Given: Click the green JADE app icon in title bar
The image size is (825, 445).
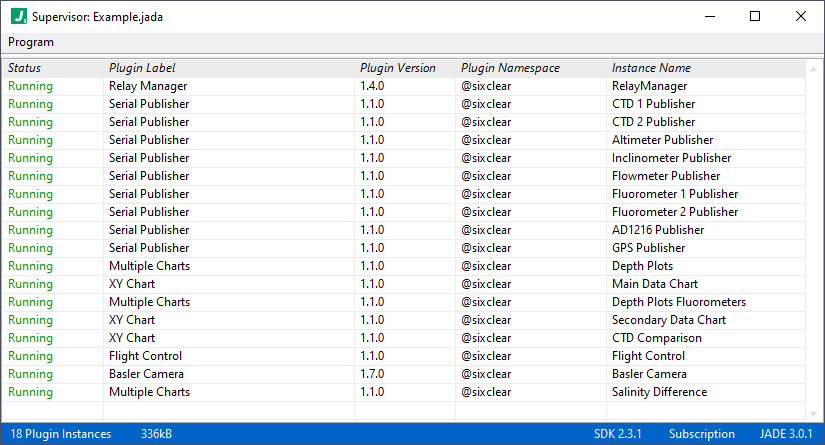Looking at the screenshot, I should tap(19, 16).
